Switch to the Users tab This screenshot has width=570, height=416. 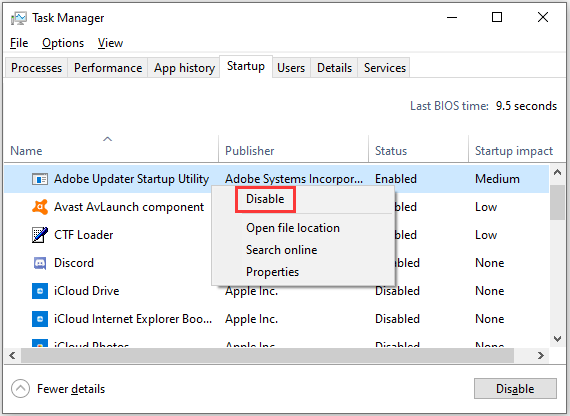pyautogui.click(x=291, y=68)
